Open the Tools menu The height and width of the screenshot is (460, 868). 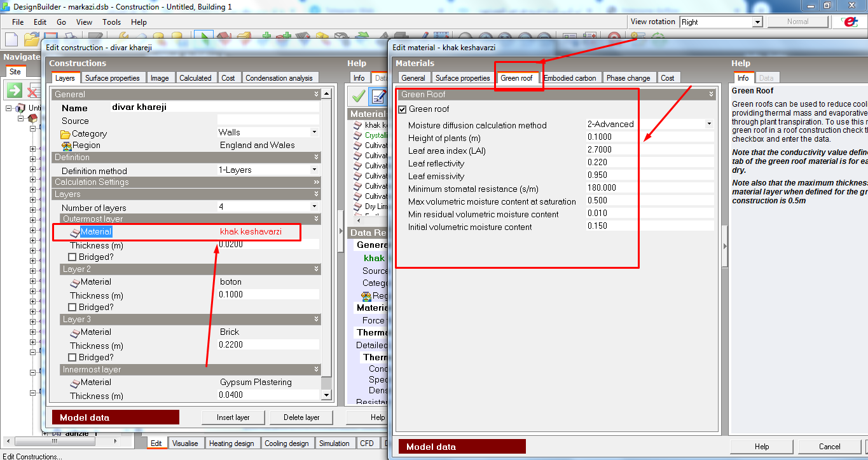click(111, 22)
